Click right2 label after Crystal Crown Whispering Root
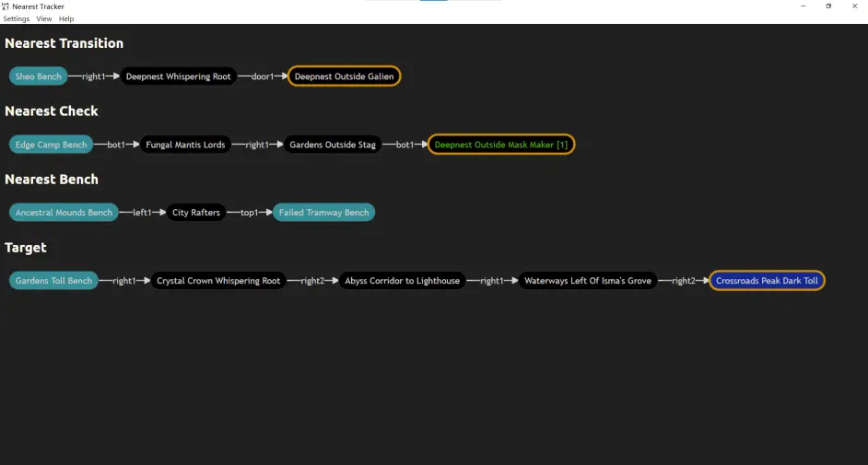 (312, 280)
